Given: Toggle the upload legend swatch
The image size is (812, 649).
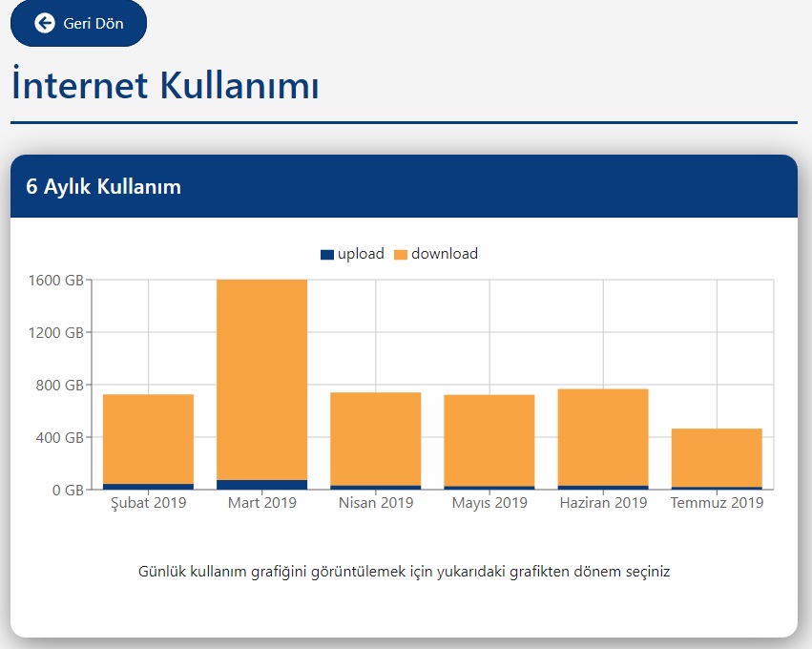Looking at the screenshot, I should [x=326, y=254].
